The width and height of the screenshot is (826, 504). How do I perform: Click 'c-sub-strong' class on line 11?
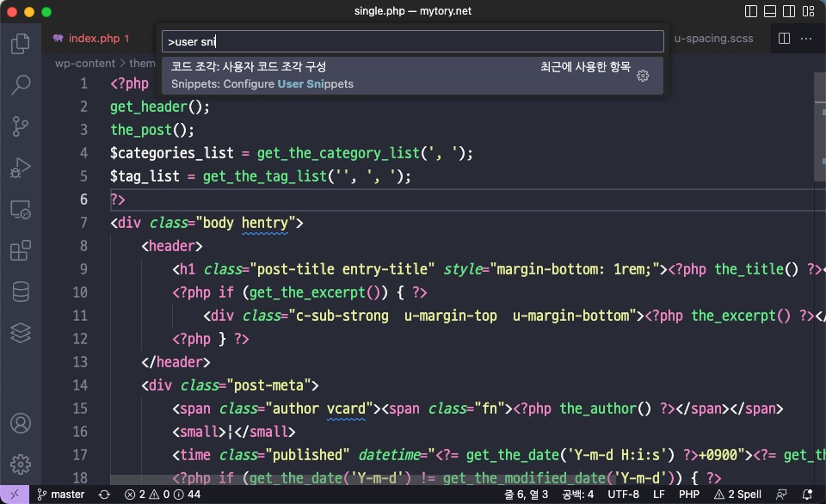coord(342,316)
